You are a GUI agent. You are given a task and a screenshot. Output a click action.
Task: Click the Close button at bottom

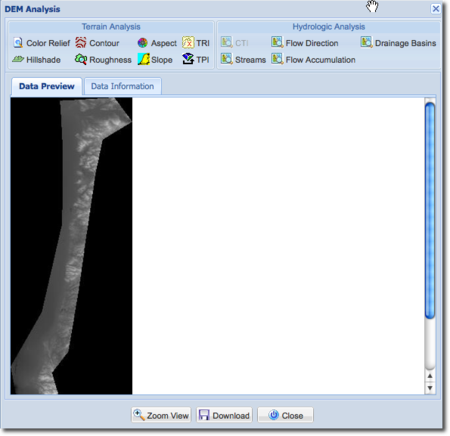(x=285, y=415)
